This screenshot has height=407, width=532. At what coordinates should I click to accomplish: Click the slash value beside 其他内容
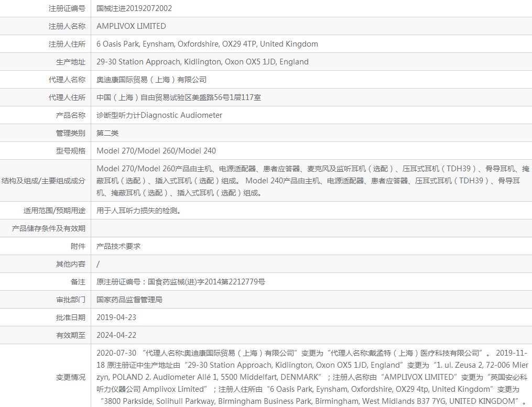tap(98, 264)
